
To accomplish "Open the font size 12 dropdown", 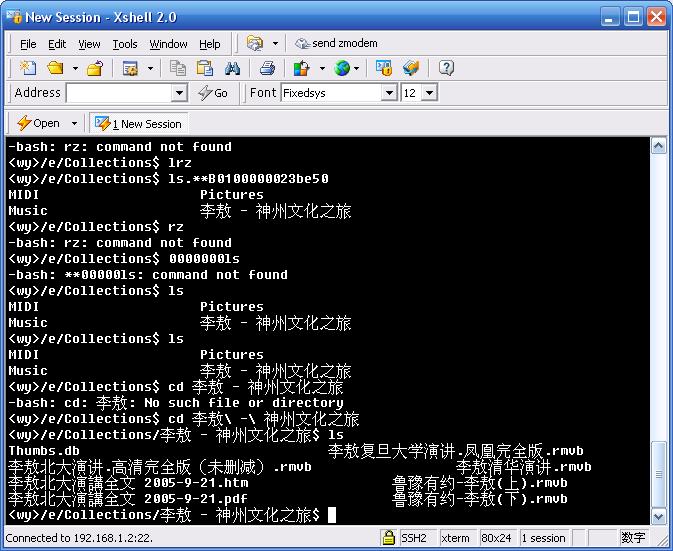I will point(429,93).
